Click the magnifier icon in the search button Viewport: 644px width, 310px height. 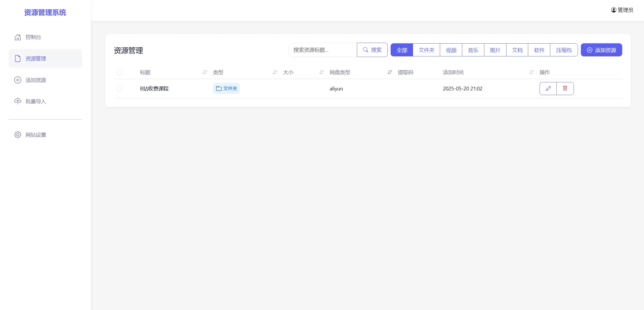(x=365, y=50)
